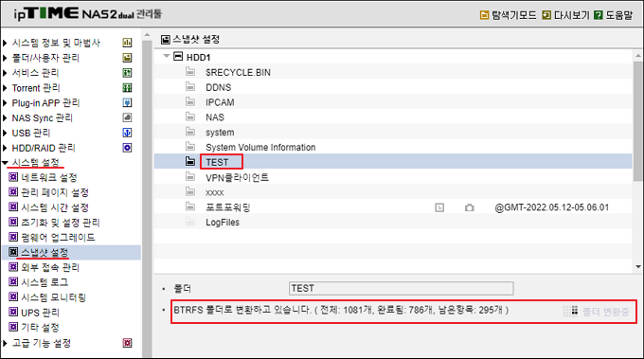Click the folder icon beside DDNS

190,86
